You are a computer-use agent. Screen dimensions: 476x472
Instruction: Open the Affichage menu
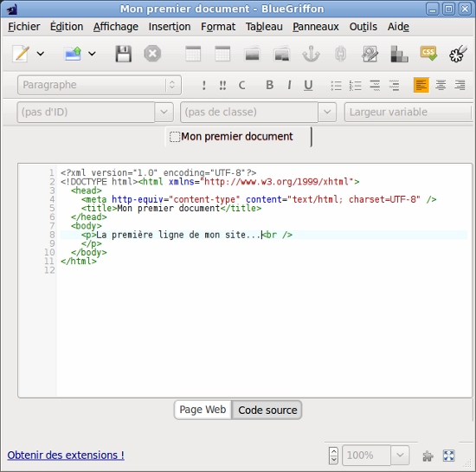[x=116, y=27]
